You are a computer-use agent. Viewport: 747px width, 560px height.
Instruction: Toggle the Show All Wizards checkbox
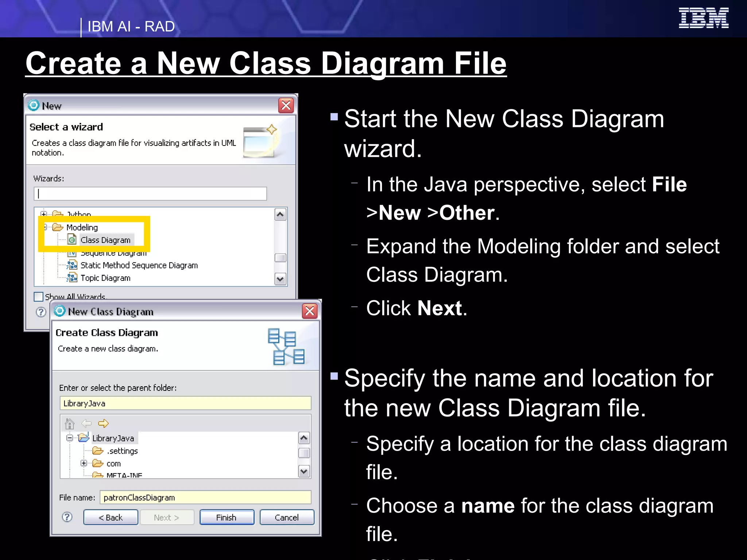[x=38, y=297]
